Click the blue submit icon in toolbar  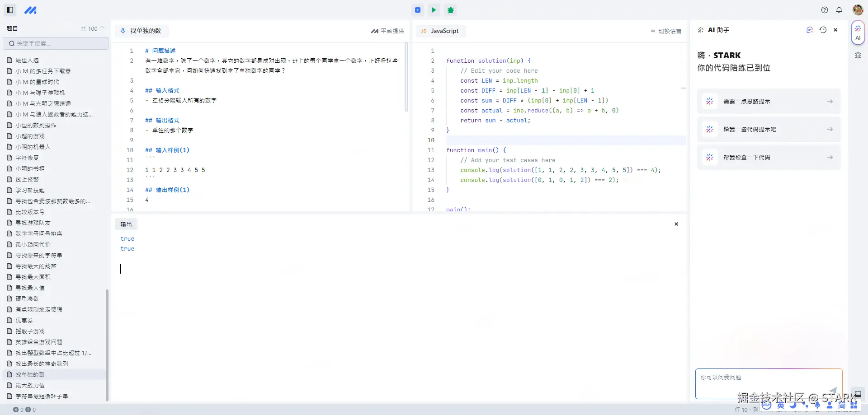[x=418, y=10]
